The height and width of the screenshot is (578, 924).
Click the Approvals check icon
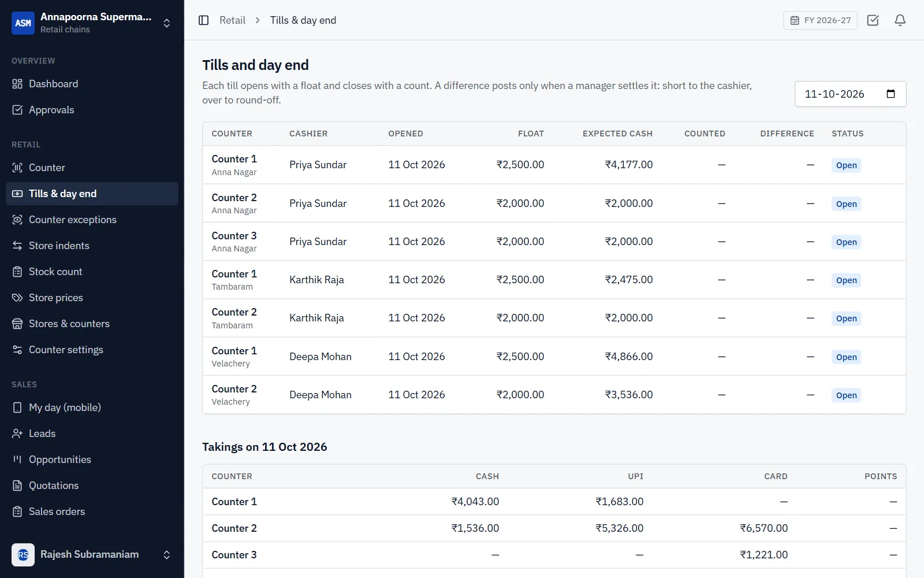(x=17, y=110)
